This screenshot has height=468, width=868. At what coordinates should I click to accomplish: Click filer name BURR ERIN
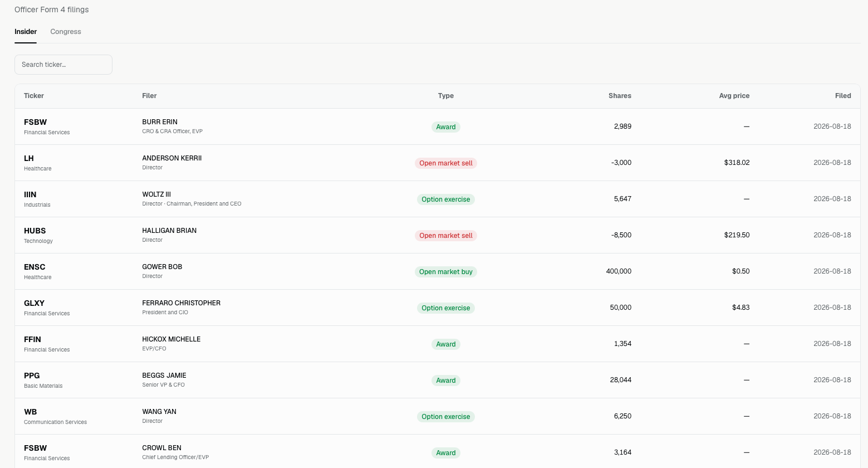click(160, 122)
